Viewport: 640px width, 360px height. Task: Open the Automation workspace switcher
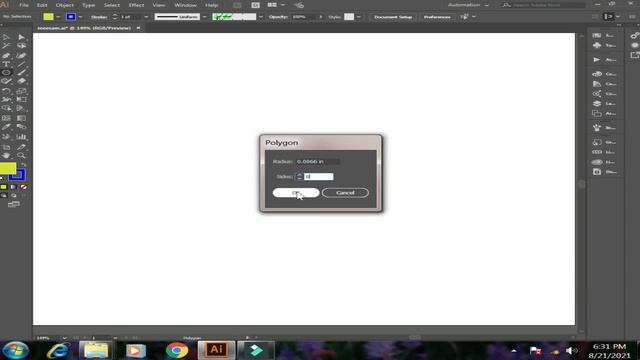(468, 5)
